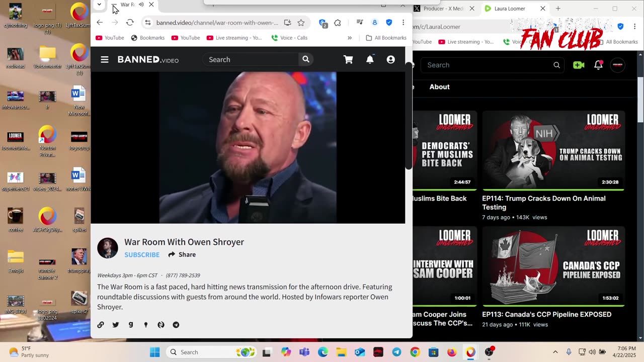The image size is (644, 362).
Task: Launch Microsoft Teams from the taskbar
Action: (x=304, y=352)
